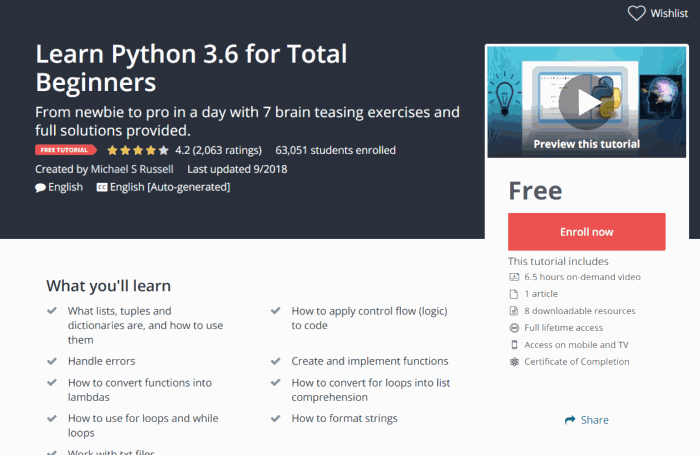Play the tutorial preview video
The width and height of the screenshot is (700, 455).
coord(586,102)
